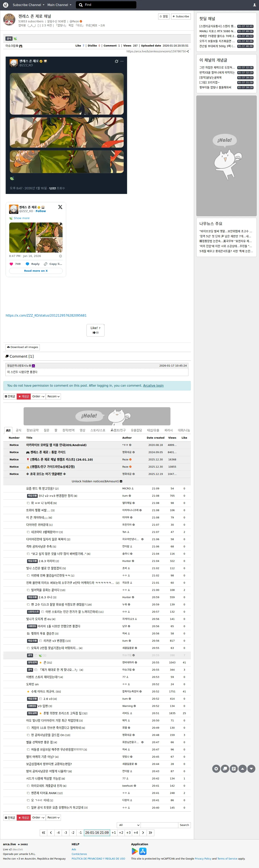Screen dimensions: 259x868
Task: Open Privacy Policy link in footer
Action: 203,859
